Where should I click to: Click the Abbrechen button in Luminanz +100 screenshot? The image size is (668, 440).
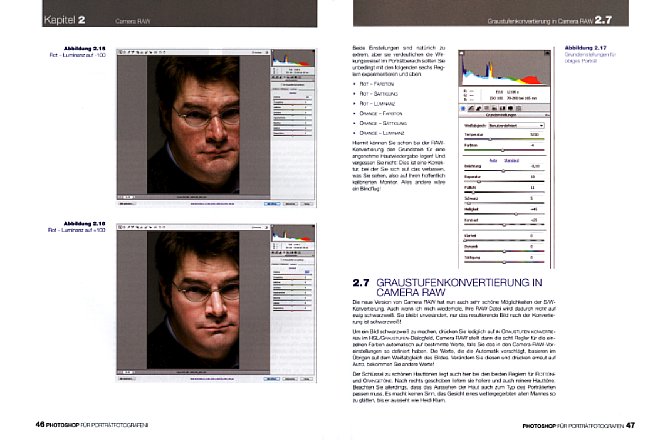tap(291, 379)
